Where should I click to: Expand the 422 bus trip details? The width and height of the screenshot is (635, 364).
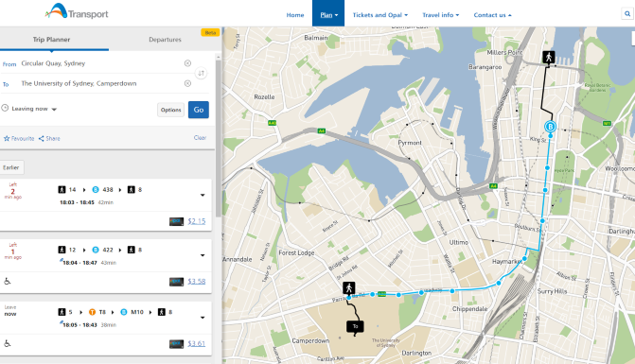pyautogui.click(x=203, y=255)
